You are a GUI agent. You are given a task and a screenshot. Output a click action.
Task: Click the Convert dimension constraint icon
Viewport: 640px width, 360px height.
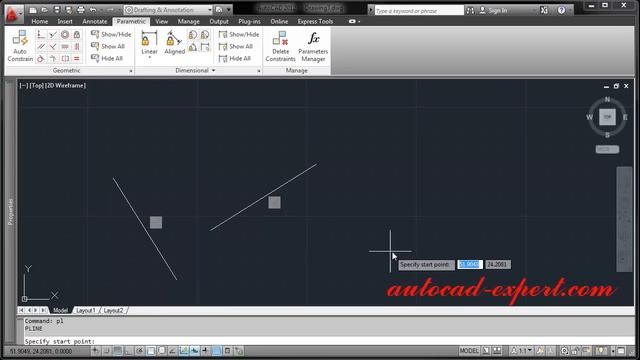tap(205, 47)
